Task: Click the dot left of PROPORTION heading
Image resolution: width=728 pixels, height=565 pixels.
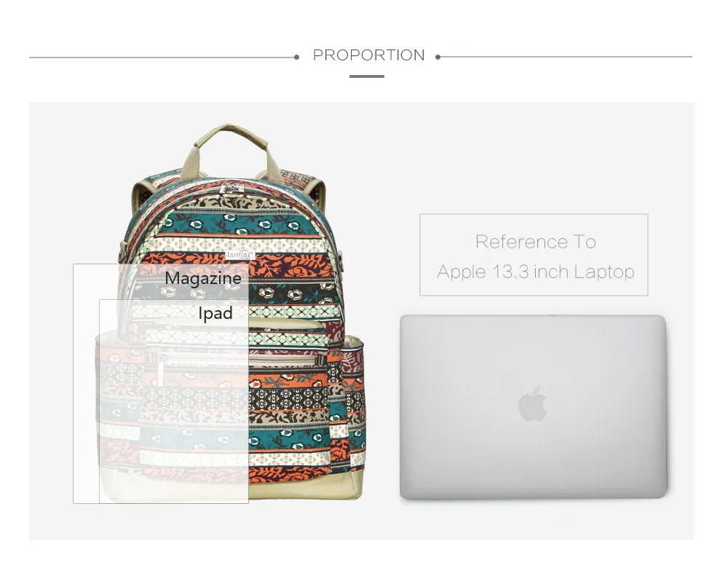Action: (297, 57)
